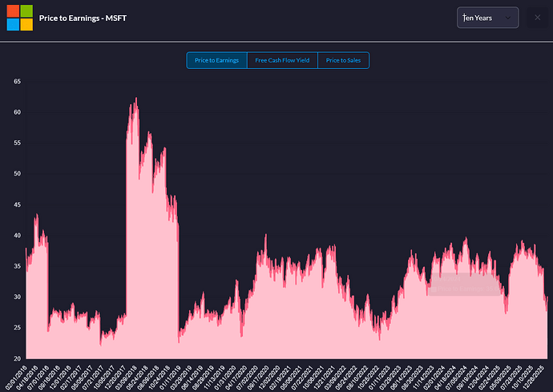Click the 02/01/2024 date label
The width and height of the screenshot is (553, 392).
435,378
